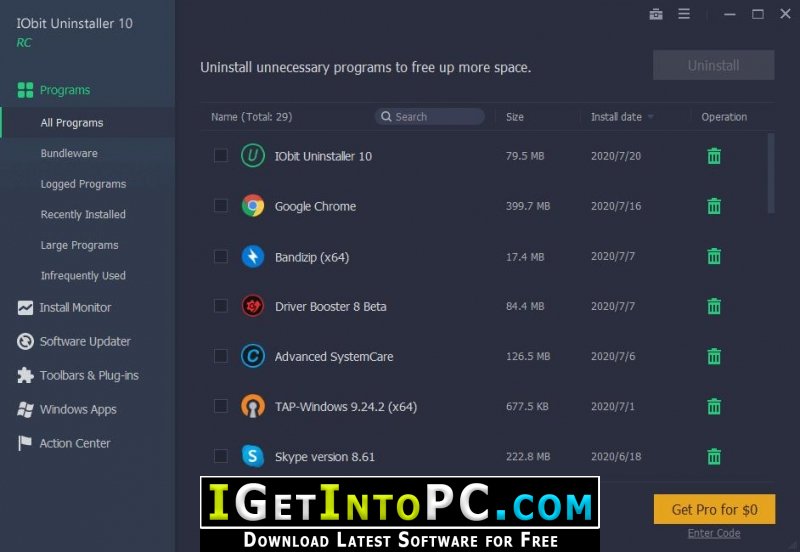Click the Install Monitor chart icon
Viewport: 800px width, 552px height.
click(25, 307)
